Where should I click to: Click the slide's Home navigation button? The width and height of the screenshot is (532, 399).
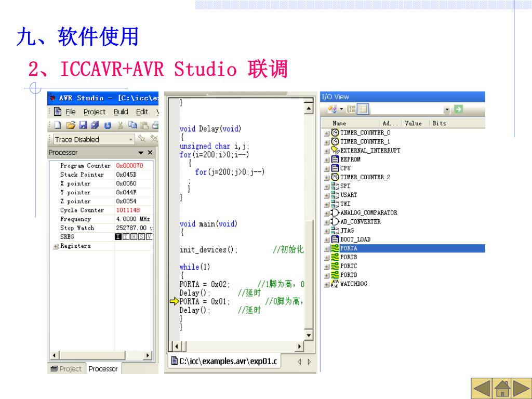tap(502, 388)
